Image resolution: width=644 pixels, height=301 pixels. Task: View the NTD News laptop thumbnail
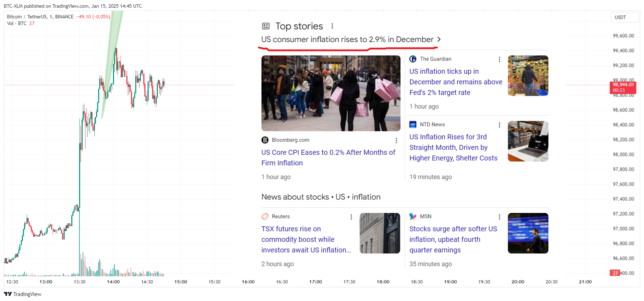[x=528, y=141]
